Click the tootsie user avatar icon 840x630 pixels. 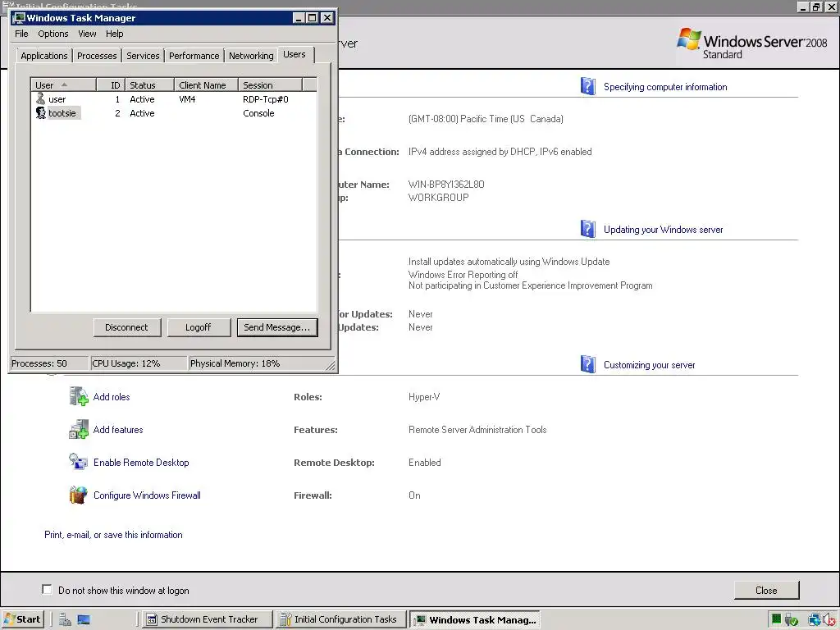pyautogui.click(x=41, y=113)
